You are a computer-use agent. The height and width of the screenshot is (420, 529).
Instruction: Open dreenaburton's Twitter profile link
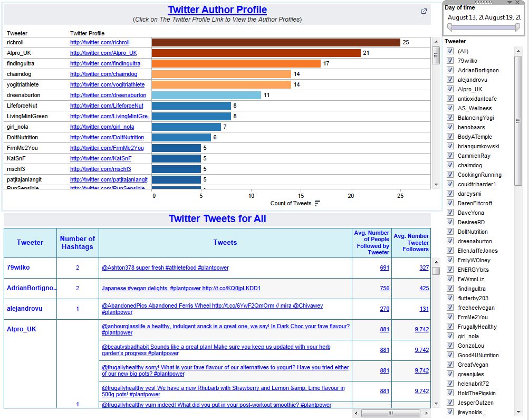(x=108, y=95)
